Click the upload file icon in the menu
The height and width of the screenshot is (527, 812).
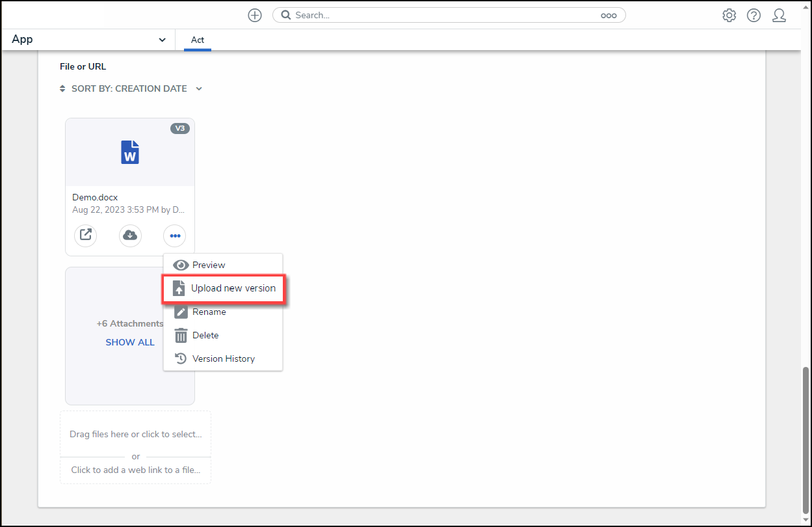(179, 288)
